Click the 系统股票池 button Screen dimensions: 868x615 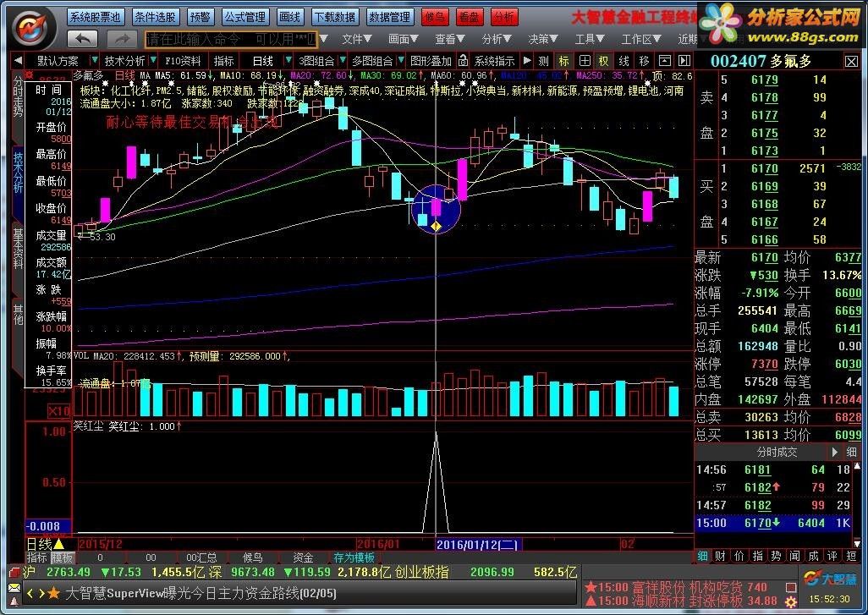(x=96, y=17)
